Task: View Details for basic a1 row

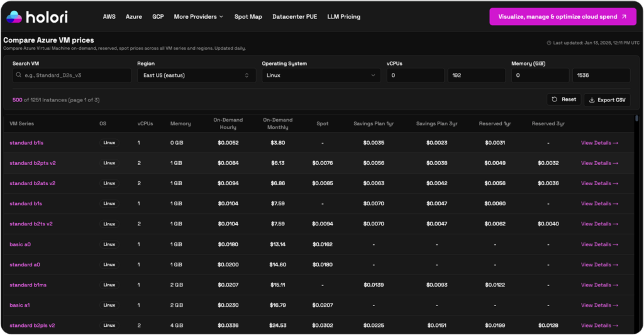Action: (x=599, y=305)
